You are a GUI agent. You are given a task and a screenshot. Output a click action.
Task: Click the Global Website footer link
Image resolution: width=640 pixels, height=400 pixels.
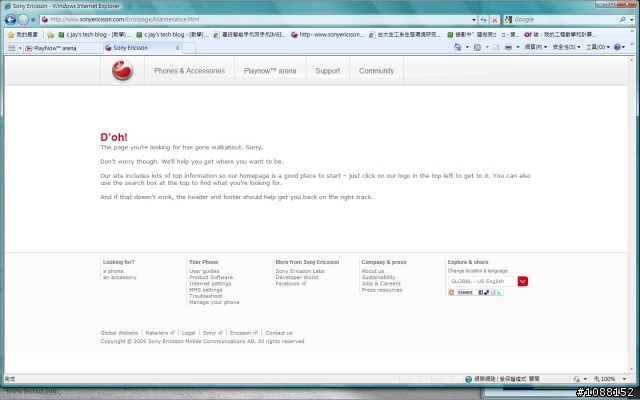(119, 333)
